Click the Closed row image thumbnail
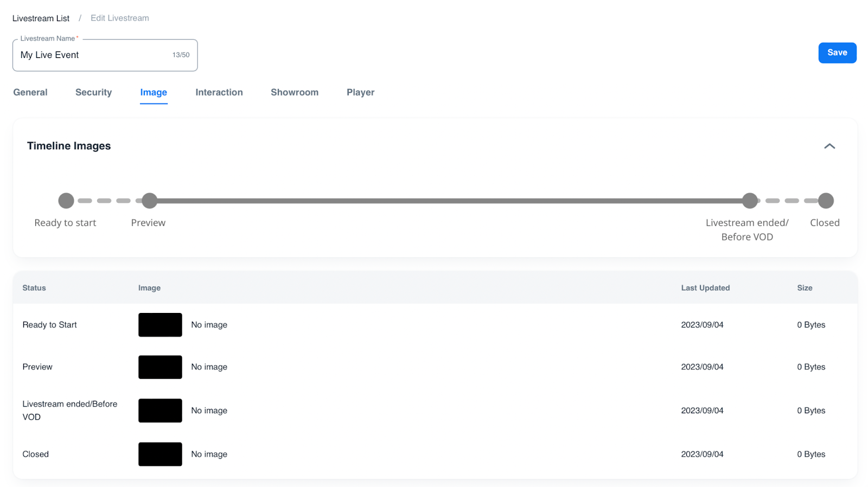The width and height of the screenshot is (868, 487). tap(160, 454)
